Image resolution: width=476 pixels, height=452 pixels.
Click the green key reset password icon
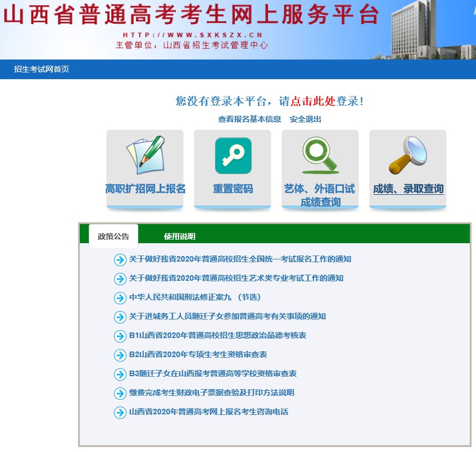pyautogui.click(x=233, y=156)
